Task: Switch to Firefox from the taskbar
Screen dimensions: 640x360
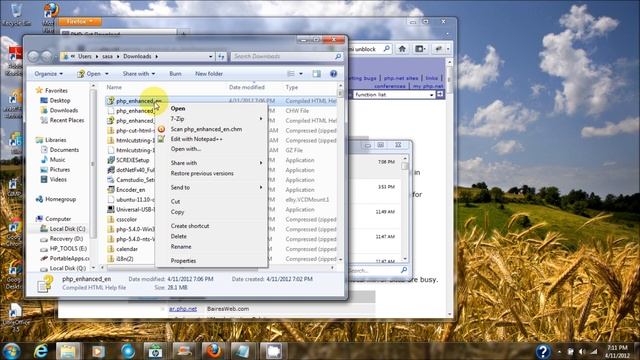Action: click(x=213, y=351)
